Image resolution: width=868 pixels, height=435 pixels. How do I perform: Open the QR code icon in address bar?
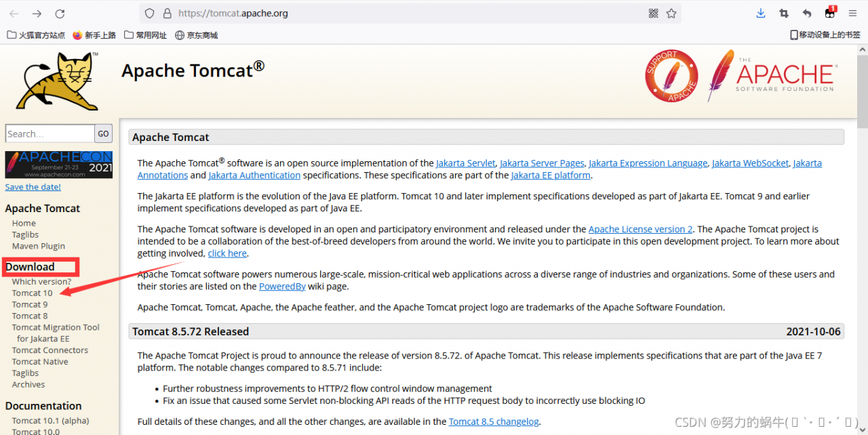point(654,14)
